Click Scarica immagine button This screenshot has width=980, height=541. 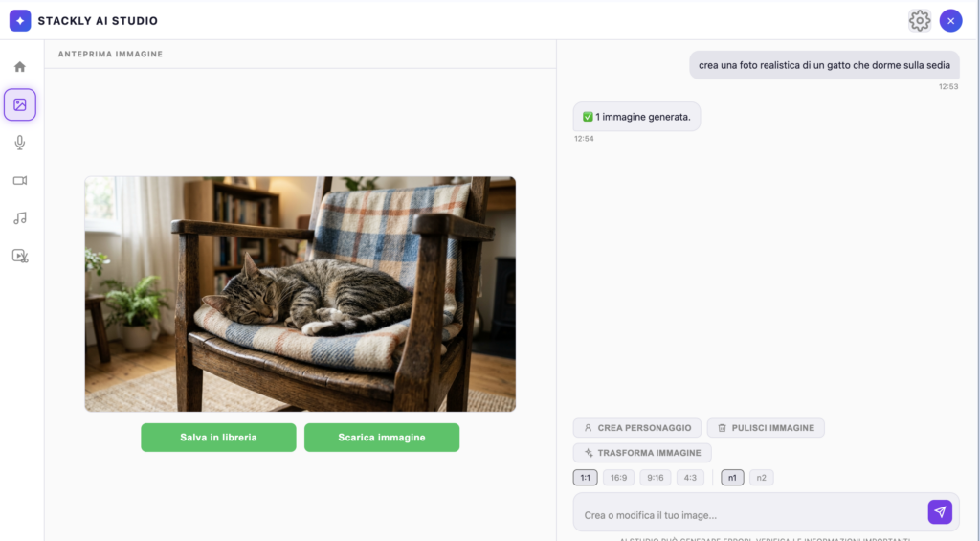click(382, 438)
